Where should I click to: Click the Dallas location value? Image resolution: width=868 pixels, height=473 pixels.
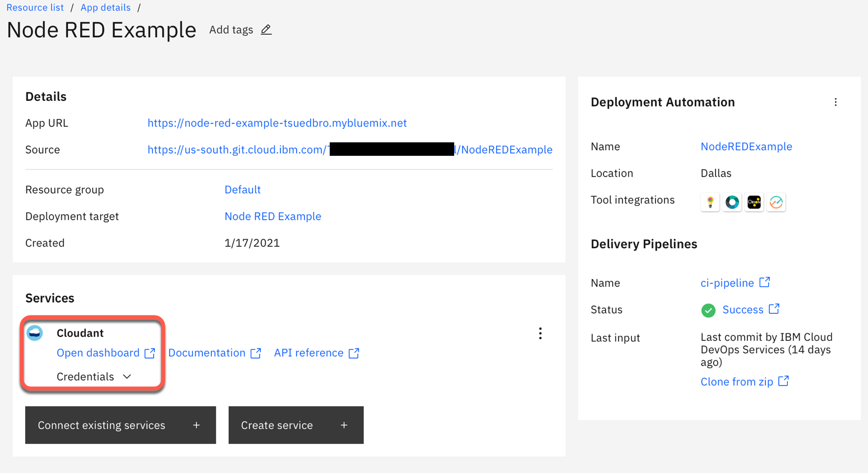[716, 173]
